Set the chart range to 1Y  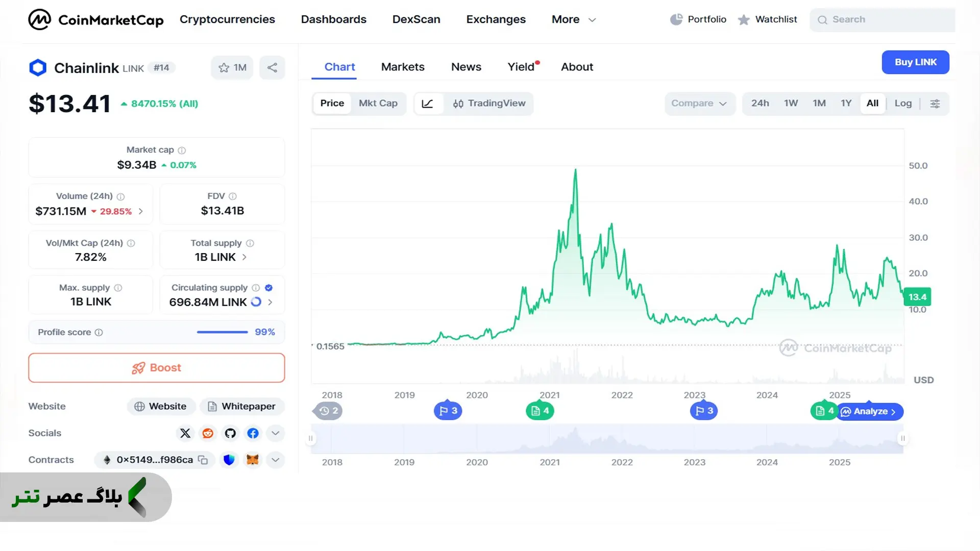click(x=846, y=104)
